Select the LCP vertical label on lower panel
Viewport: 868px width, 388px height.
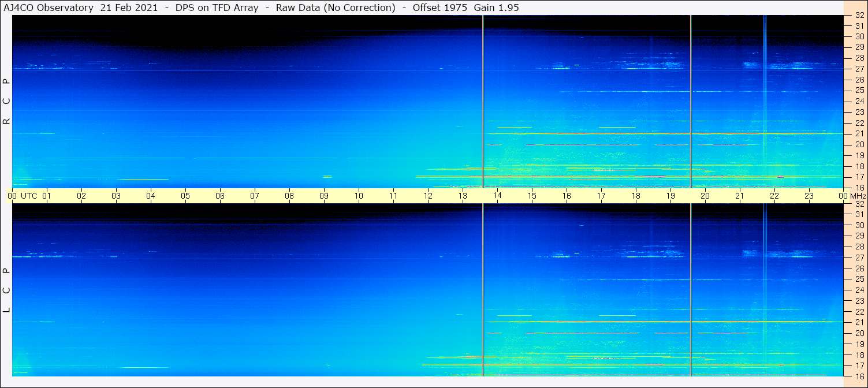pyautogui.click(x=6, y=290)
